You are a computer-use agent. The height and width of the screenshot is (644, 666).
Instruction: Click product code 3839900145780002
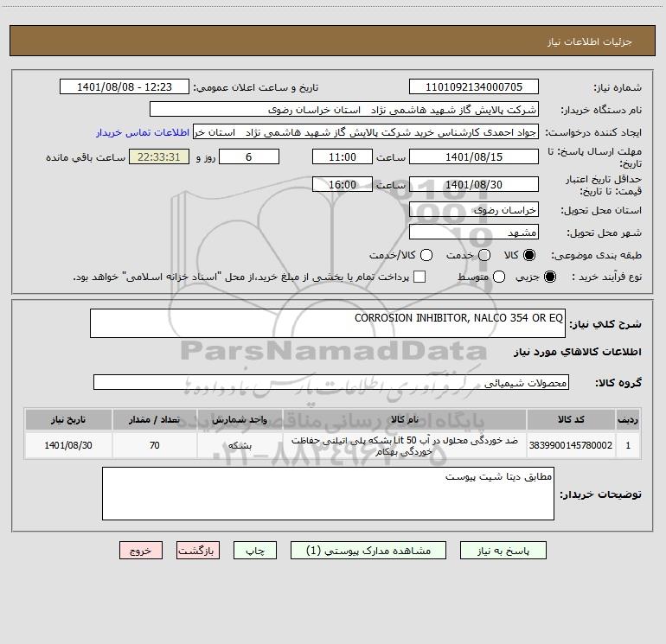point(571,445)
